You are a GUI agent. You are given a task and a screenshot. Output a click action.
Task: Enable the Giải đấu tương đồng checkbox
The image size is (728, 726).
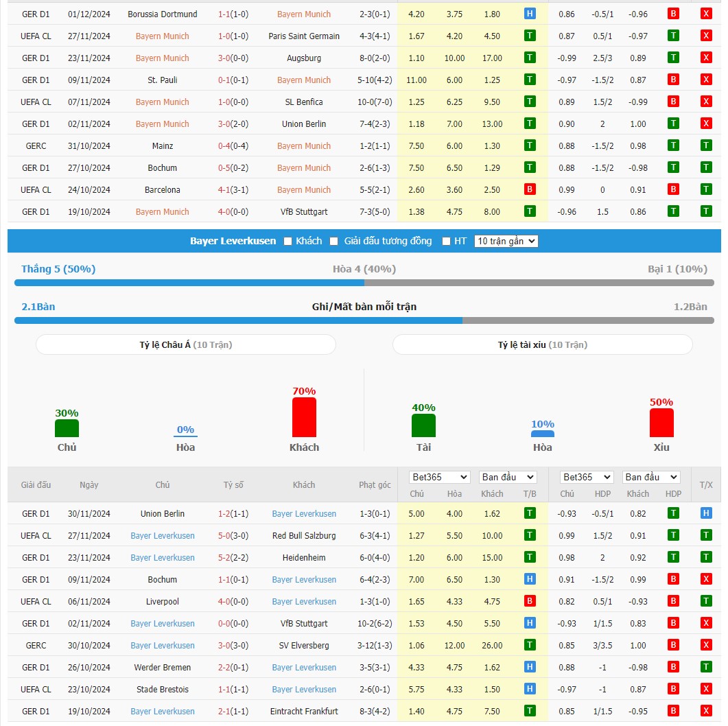click(x=334, y=242)
